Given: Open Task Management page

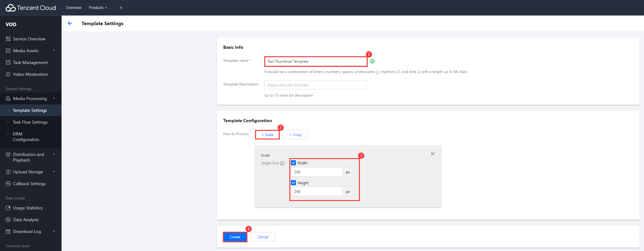Looking at the screenshot, I should coord(31,62).
